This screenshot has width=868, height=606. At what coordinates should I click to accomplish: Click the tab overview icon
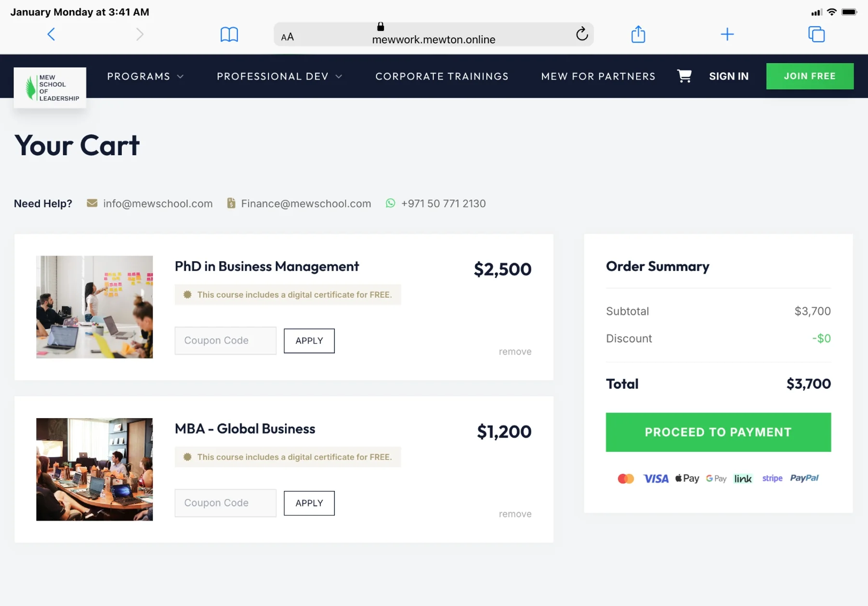coord(816,34)
